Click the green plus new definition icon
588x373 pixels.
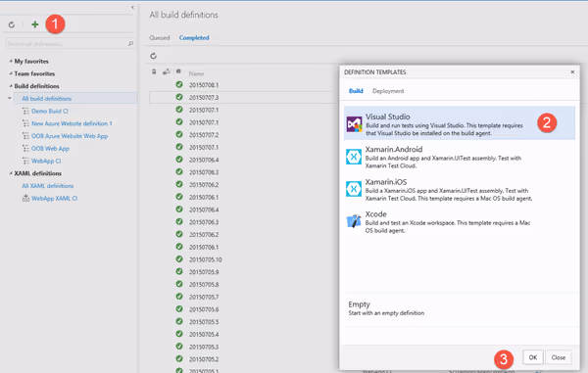pos(35,24)
